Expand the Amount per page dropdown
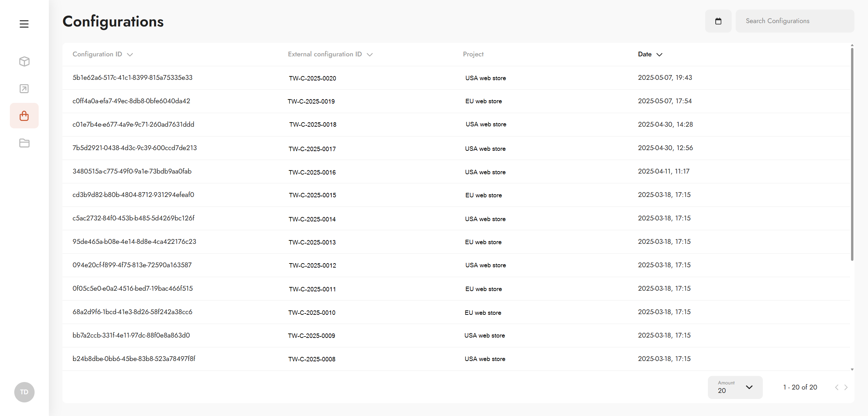This screenshot has width=868, height=416. point(735,387)
